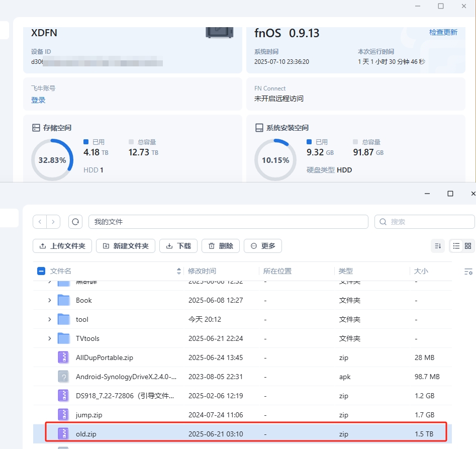Switch to list view

456,246
